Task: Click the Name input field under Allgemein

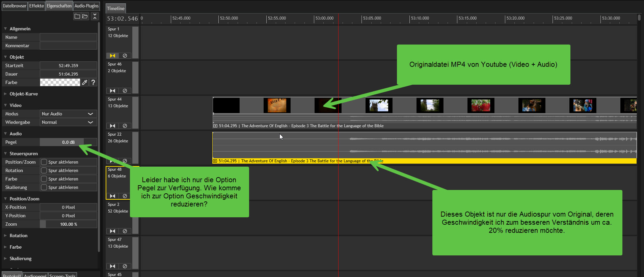Action: pyautogui.click(x=68, y=37)
